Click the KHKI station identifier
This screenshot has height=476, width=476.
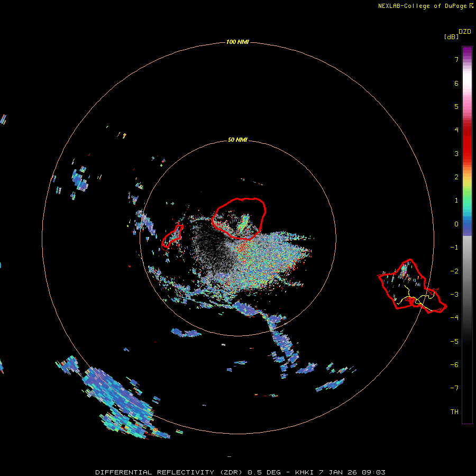click(x=305, y=472)
